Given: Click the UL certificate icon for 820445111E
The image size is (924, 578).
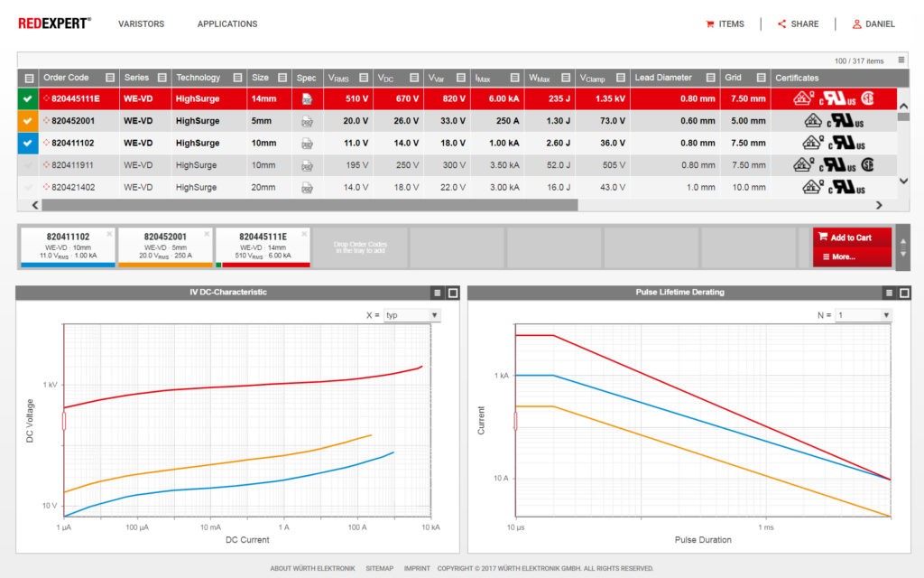Looking at the screenshot, I should [835, 97].
